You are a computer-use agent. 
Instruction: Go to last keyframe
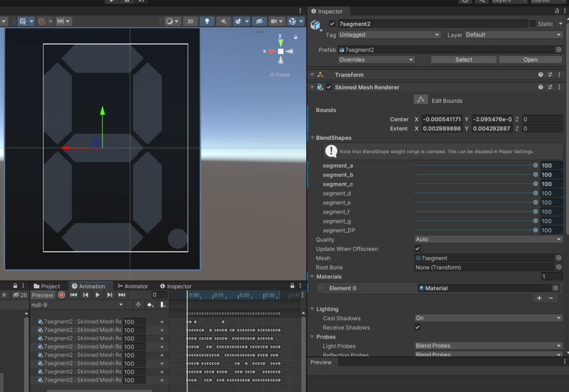point(122,295)
